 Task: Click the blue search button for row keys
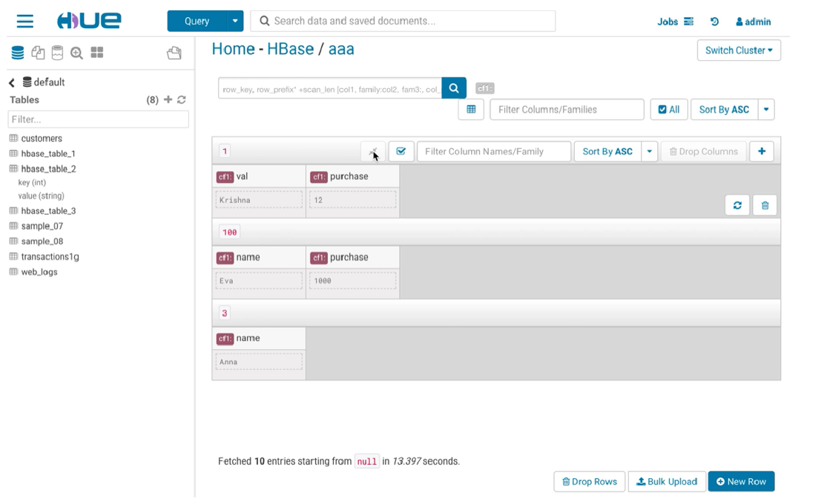[454, 88]
